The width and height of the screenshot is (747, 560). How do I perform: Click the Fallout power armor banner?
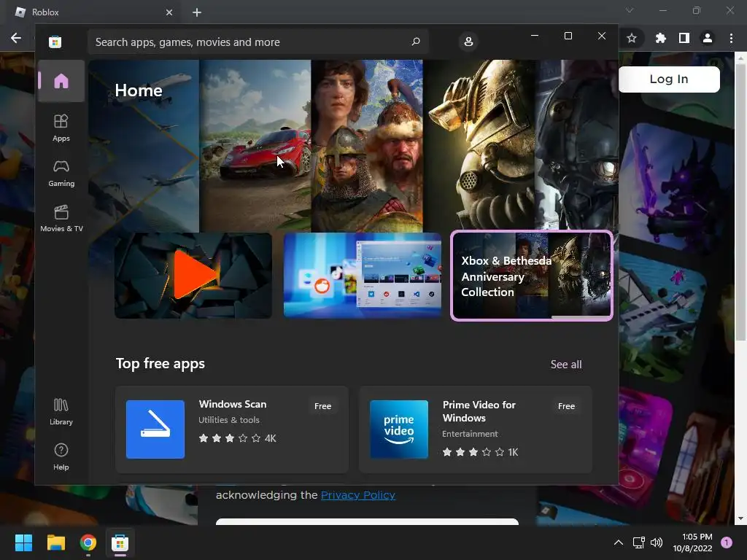coord(479,144)
